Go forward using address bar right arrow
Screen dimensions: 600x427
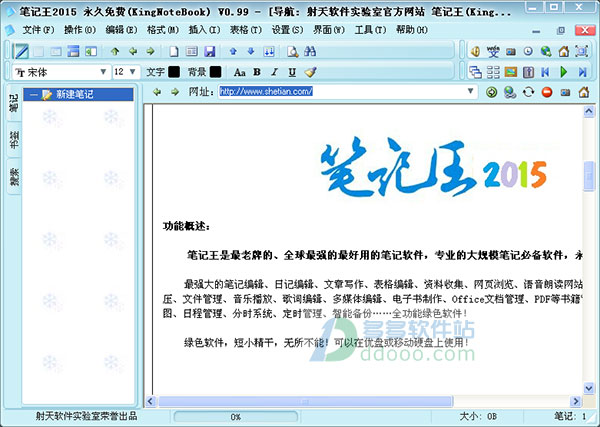pyautogui.click(x=175, y=92)
